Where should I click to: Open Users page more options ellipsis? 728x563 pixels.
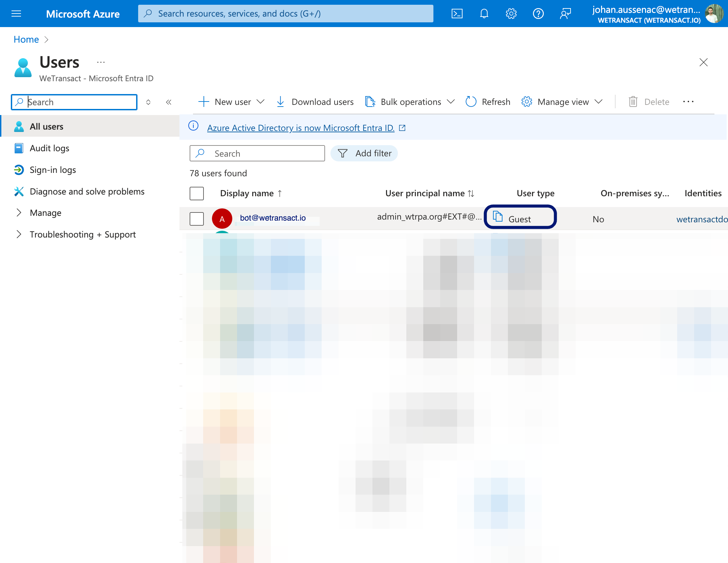(x=101, y=62)
